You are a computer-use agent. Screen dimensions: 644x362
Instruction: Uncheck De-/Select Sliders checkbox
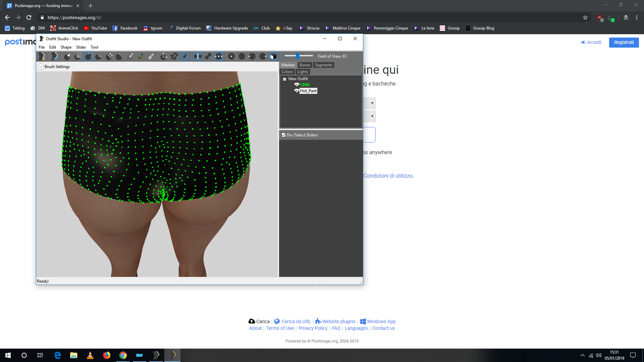point(284,135)
